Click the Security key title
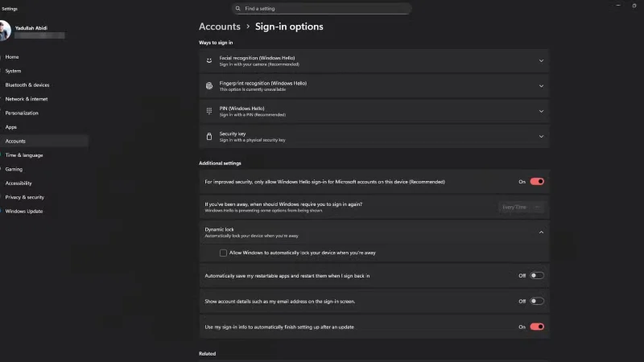This screenshot has height=362, width=644. [233, 134]
